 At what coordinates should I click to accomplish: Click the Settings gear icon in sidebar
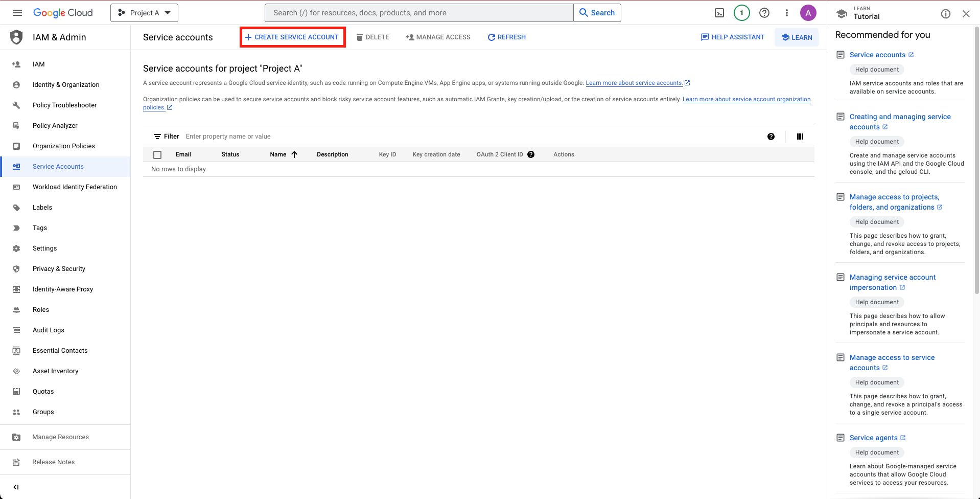[16, 248]
